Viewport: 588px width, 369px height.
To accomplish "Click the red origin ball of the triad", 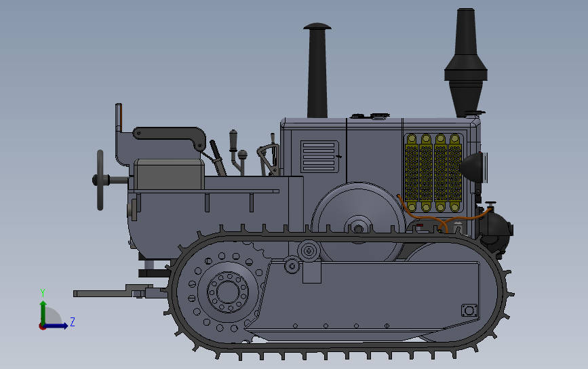I will (42, 327).
